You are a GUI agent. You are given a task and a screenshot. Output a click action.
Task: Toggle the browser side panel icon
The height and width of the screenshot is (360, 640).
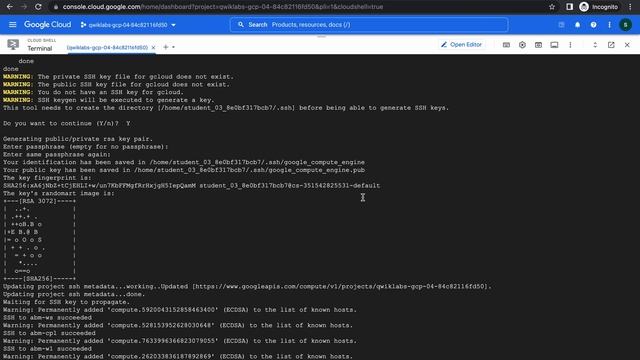(x=569, y=7)
